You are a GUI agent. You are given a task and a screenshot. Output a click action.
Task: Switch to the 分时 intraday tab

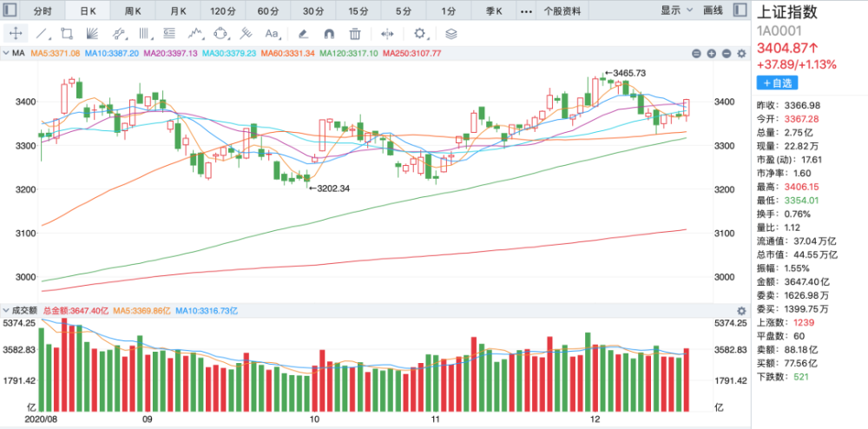tap(43, 11)
